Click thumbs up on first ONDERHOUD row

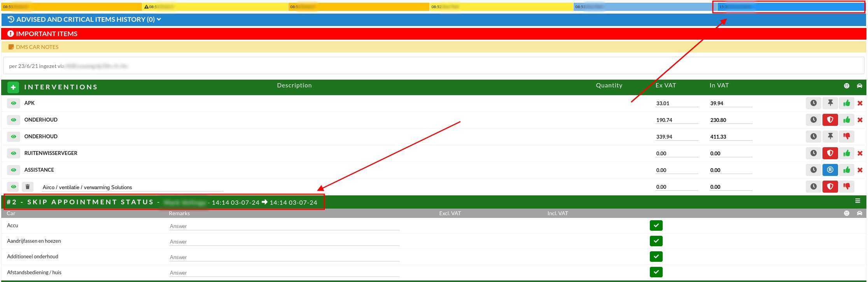846,120
